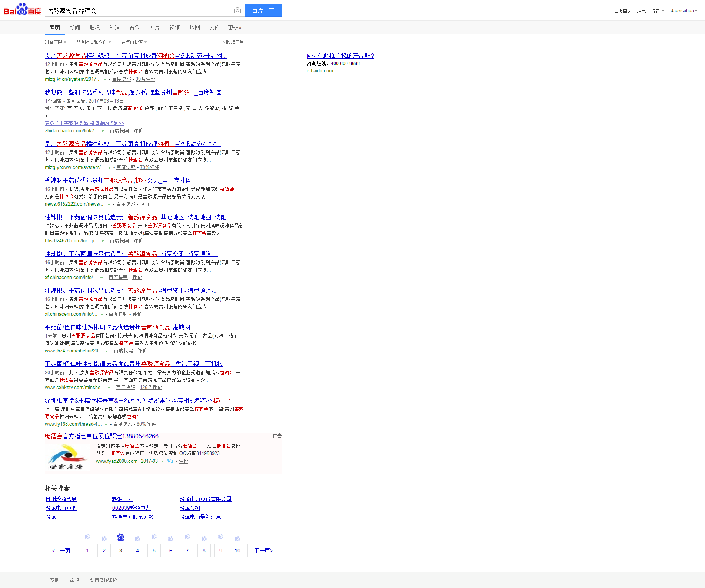Click 给百度提建议 in the footer
This screenshot has height=588, width=705.
103,580
